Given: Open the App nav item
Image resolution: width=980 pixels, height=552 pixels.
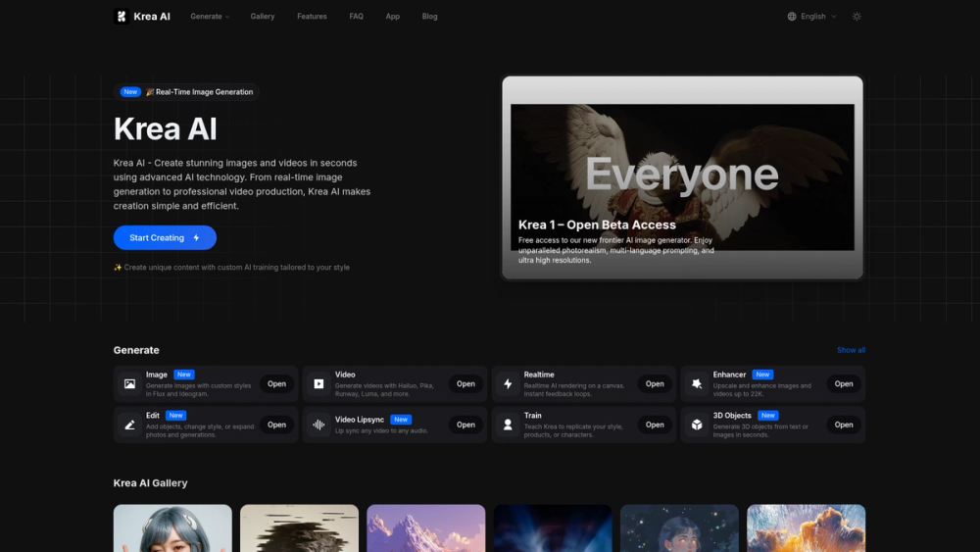Looking at the screenshot, I should coord(393,17).
